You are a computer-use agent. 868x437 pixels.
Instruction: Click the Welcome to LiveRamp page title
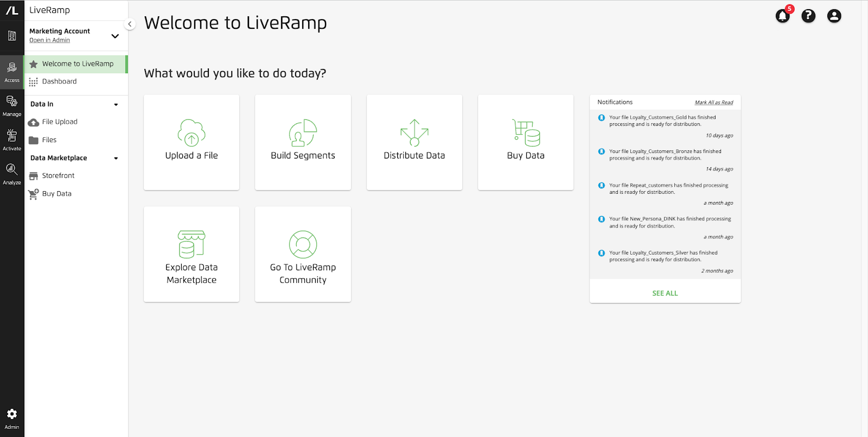[x=235, y=23]
